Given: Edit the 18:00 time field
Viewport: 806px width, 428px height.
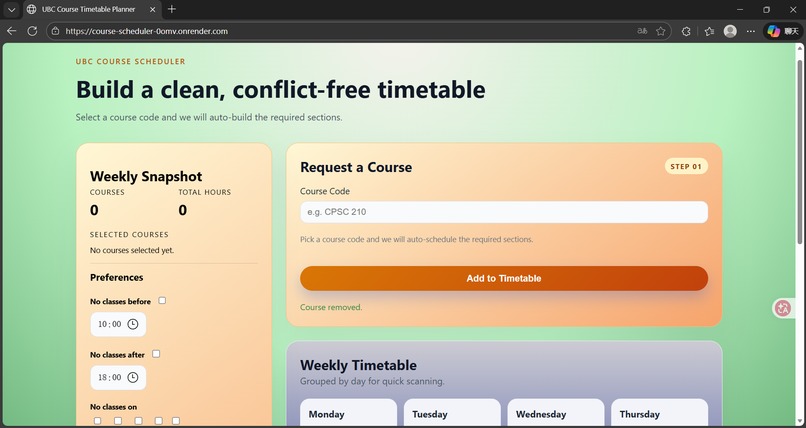Looking at the screenshot, I should 118,378.
